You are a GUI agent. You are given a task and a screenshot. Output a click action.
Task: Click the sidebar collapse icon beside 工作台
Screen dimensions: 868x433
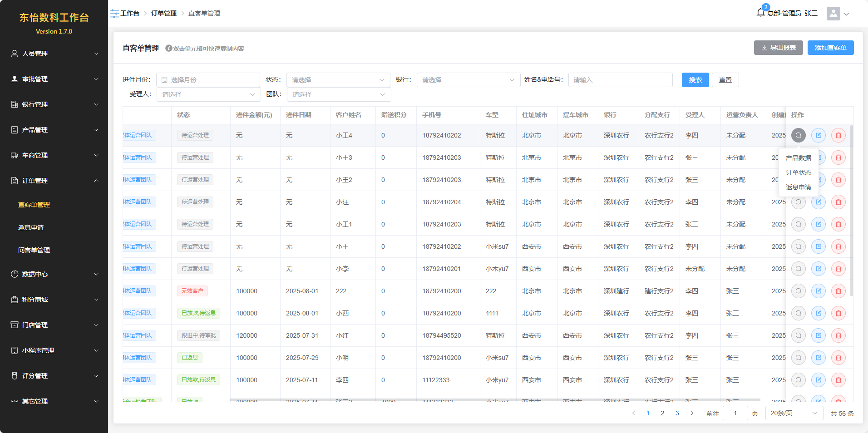click(x=114, y=14)
